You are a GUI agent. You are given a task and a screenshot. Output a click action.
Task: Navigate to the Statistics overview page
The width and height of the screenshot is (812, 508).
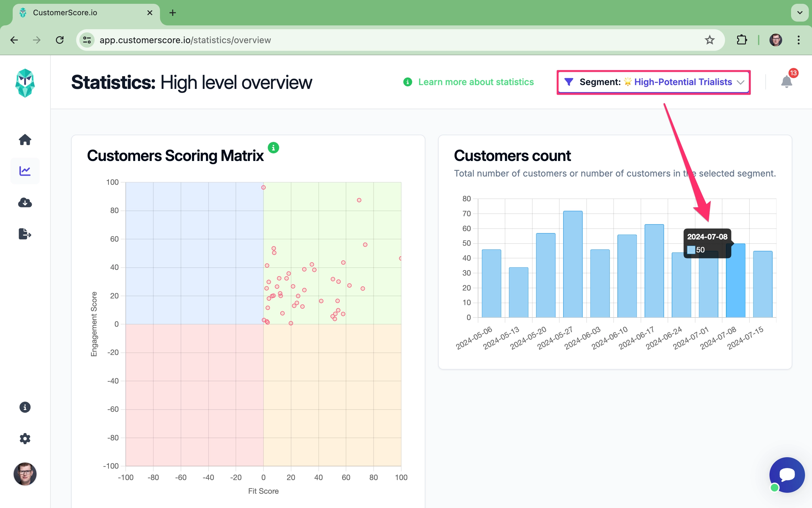24,170
